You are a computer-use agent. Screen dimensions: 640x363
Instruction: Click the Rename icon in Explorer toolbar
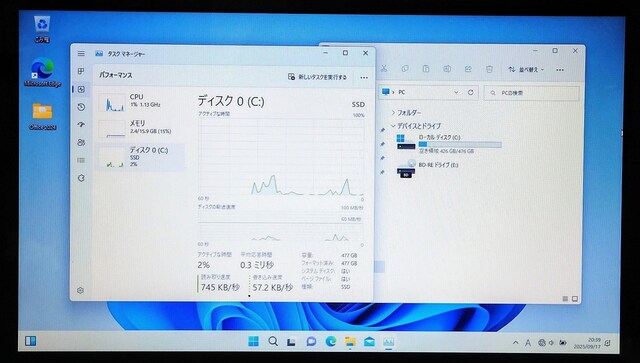pos(447,69)
